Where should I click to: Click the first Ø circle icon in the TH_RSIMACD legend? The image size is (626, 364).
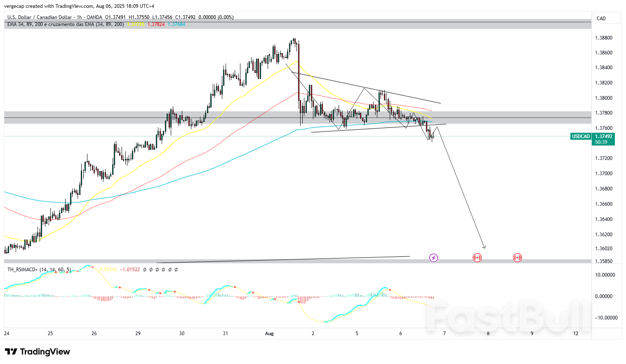click(x=144, y=270)
